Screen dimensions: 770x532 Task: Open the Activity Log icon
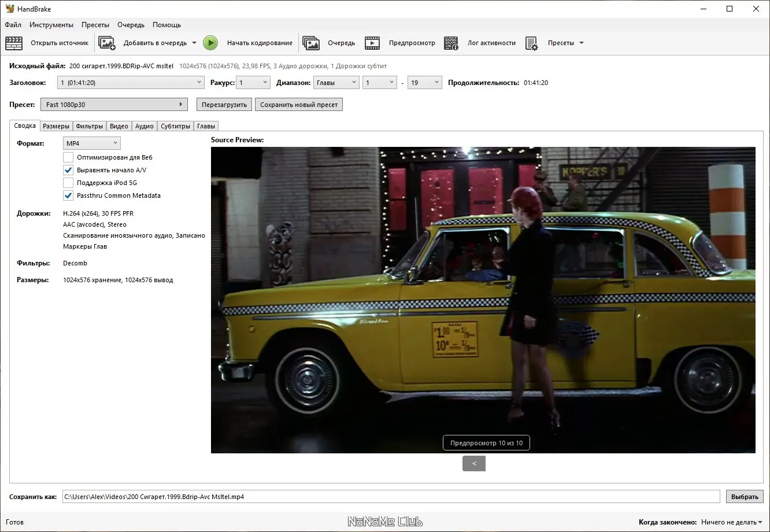pyautogui.click(x=451, y=43)
